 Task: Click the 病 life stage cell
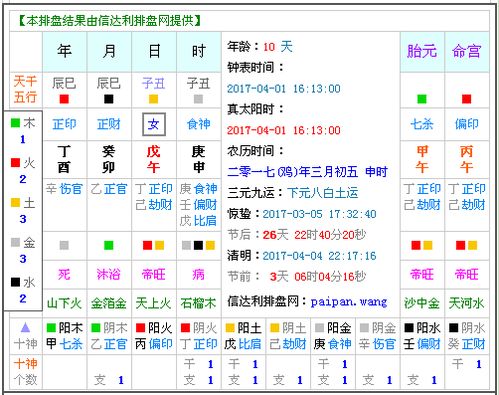[198, 274]
